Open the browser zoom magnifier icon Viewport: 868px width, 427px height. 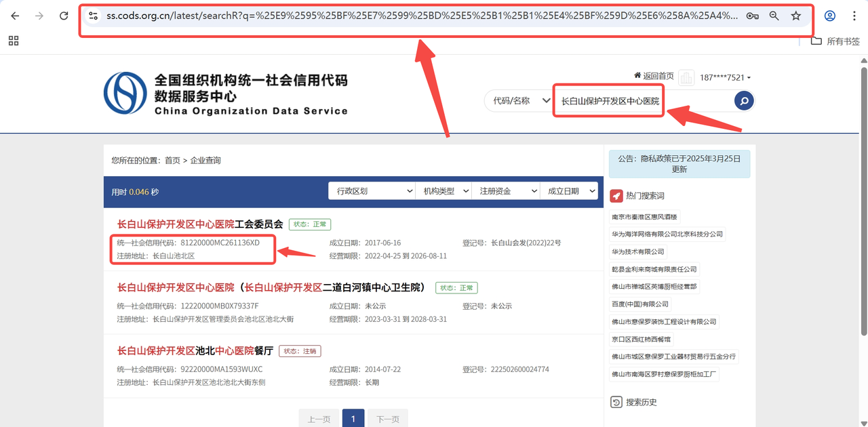(774, 16)
